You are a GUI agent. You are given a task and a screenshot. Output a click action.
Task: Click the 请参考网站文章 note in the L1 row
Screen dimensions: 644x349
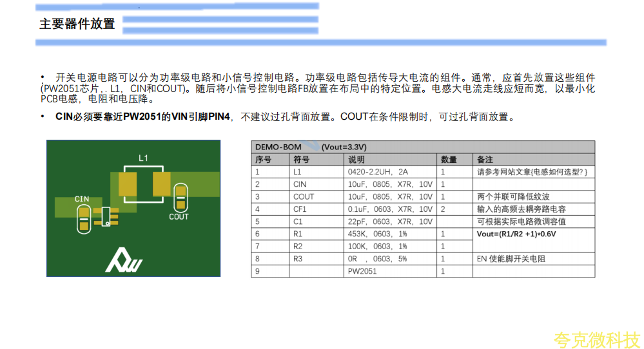[x=532, y=172]
